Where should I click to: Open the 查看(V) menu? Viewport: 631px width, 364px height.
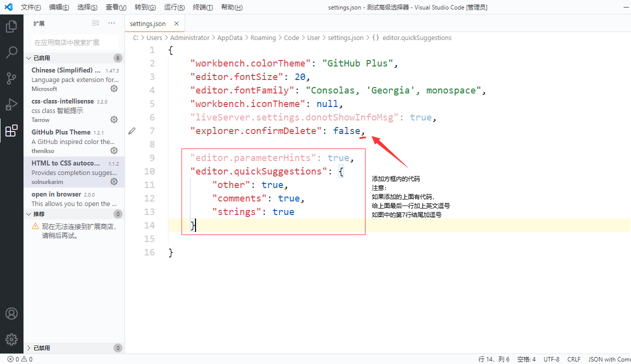click(x=116, y=7)
